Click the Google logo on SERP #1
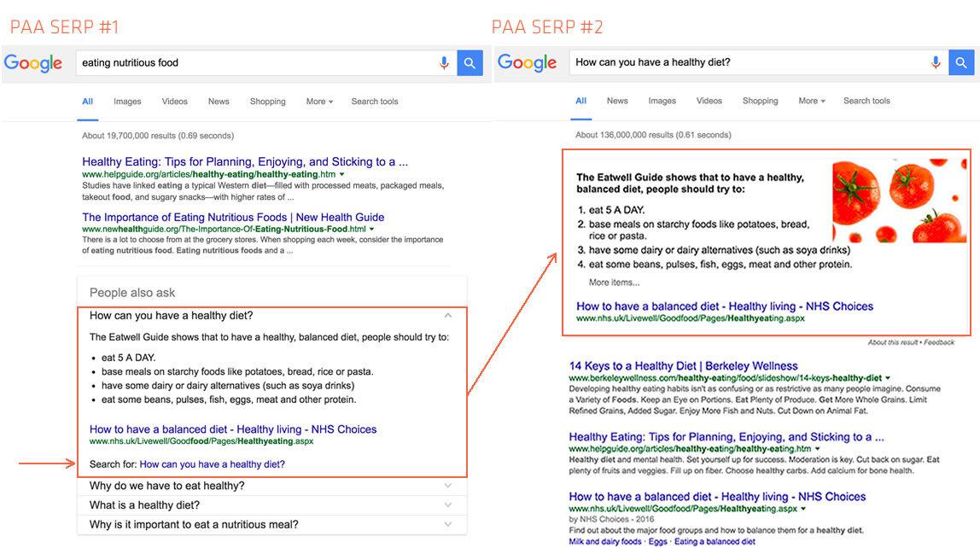The width and height of the screenshot is (980, 548). coord(32,62)
